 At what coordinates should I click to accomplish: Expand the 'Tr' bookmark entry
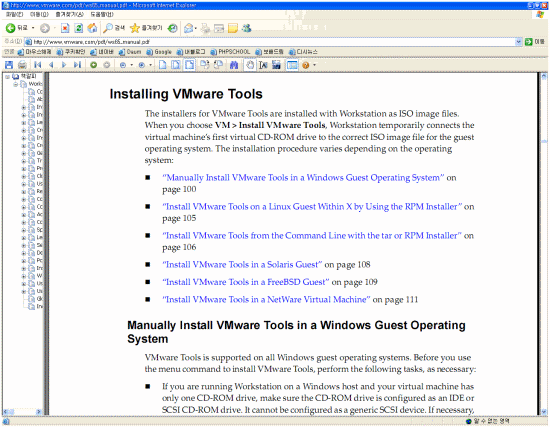[x=24, y=161]
